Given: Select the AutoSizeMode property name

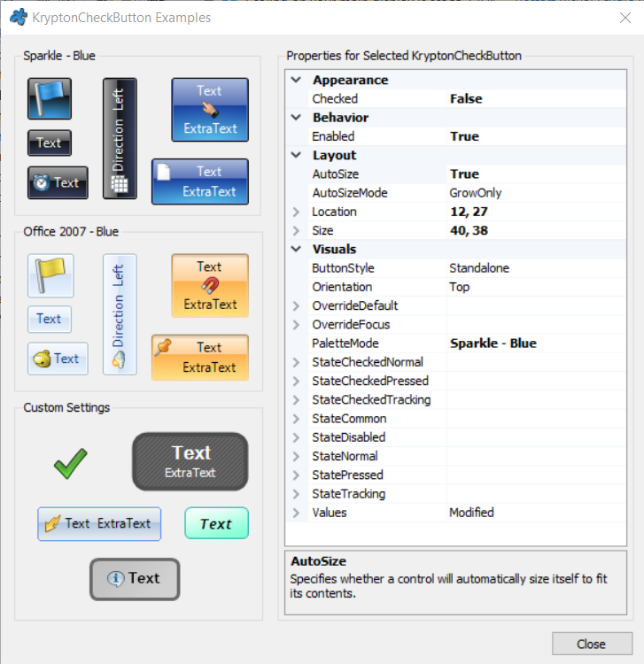Looking at the screenshot, I should tap(350, 193).
